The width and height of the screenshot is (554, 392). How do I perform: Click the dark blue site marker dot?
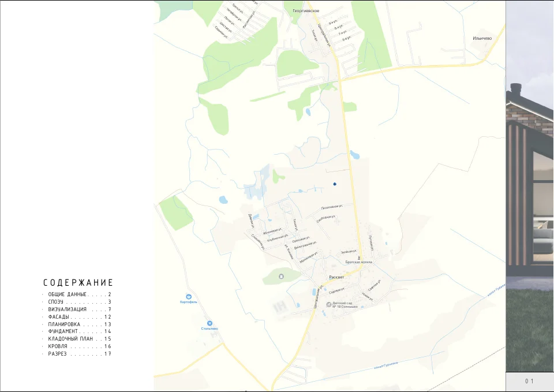[335, 184]
